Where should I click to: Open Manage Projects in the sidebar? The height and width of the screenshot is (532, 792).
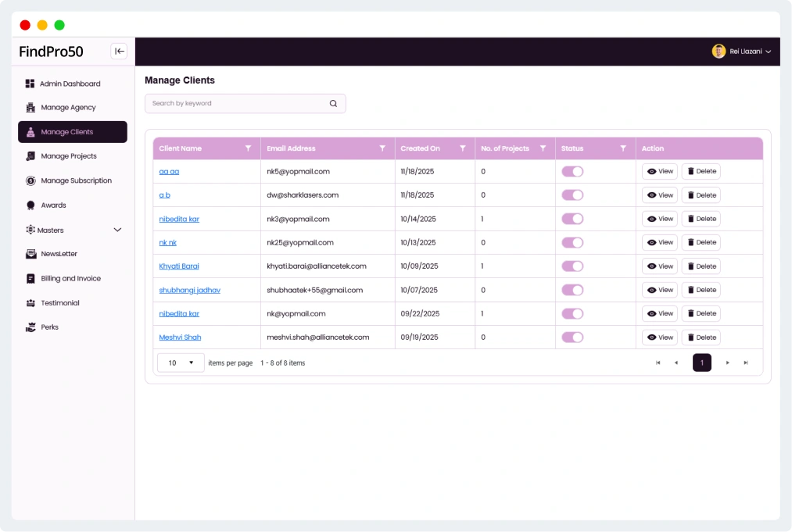pos(68,156)
